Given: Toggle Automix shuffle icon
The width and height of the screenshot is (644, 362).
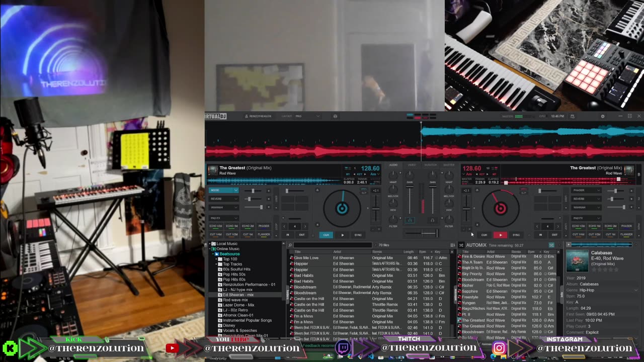Looking at the screenshot, I should tap(551, 245).
